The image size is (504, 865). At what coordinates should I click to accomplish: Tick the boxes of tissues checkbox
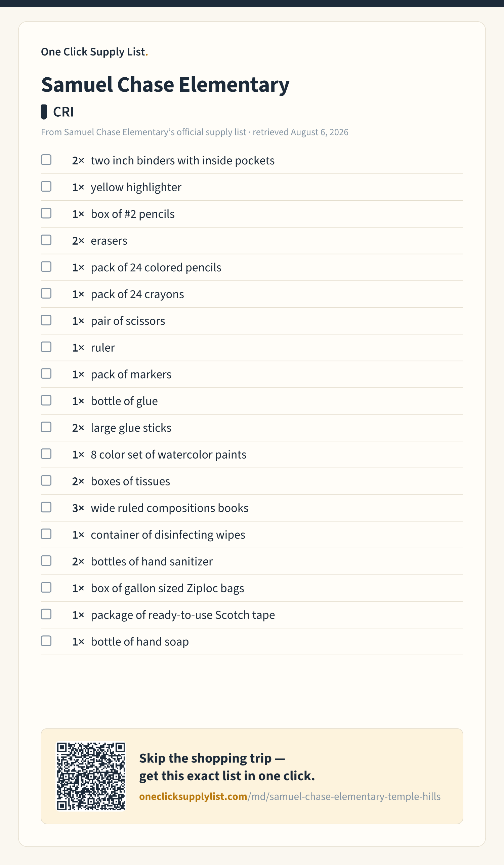[46, 480]
